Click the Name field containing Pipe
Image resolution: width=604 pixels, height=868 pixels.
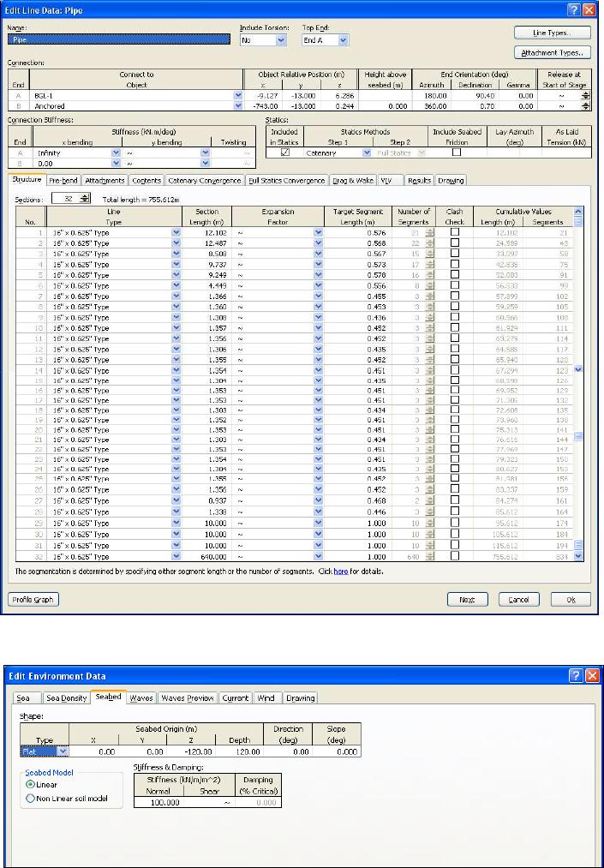click(x=120, y=39)
